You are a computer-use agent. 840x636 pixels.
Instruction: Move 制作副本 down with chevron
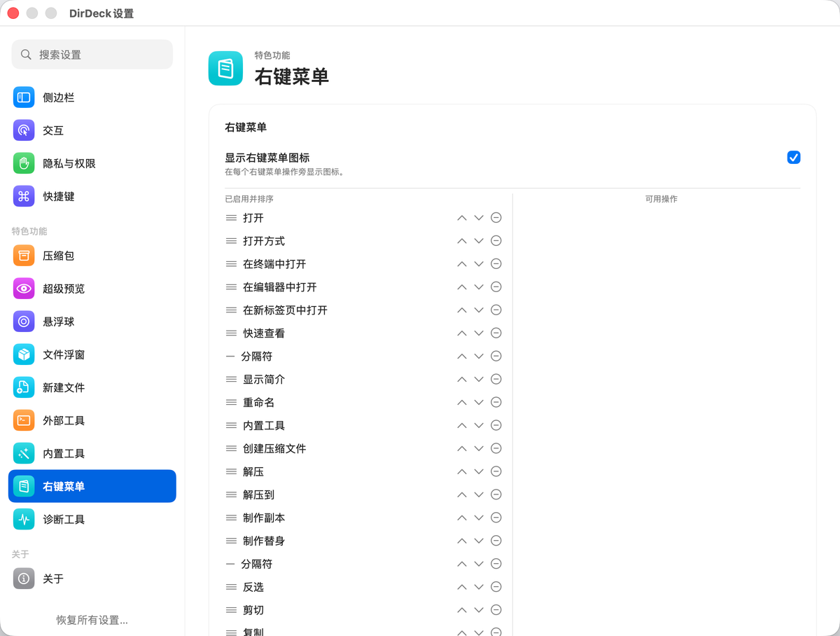coord(479,518)
